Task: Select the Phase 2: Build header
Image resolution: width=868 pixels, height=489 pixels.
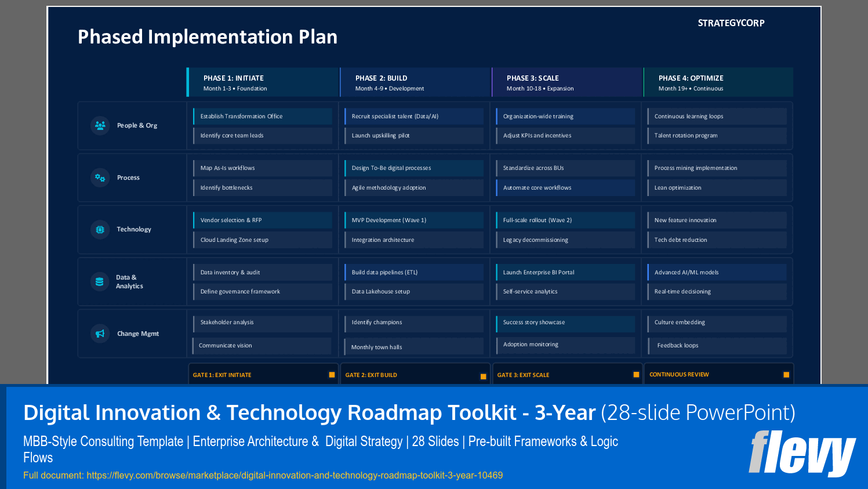Action: [x=413, y=82]
